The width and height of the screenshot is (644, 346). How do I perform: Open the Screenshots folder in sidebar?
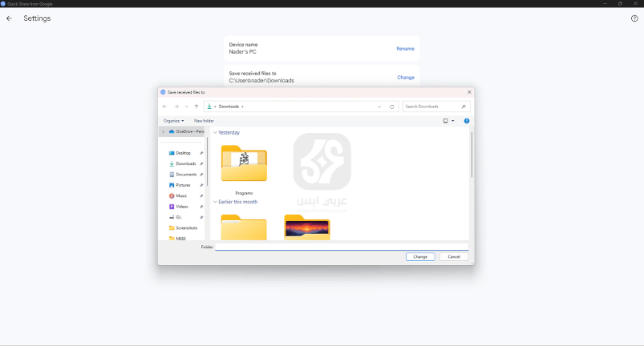click(186, 227)
